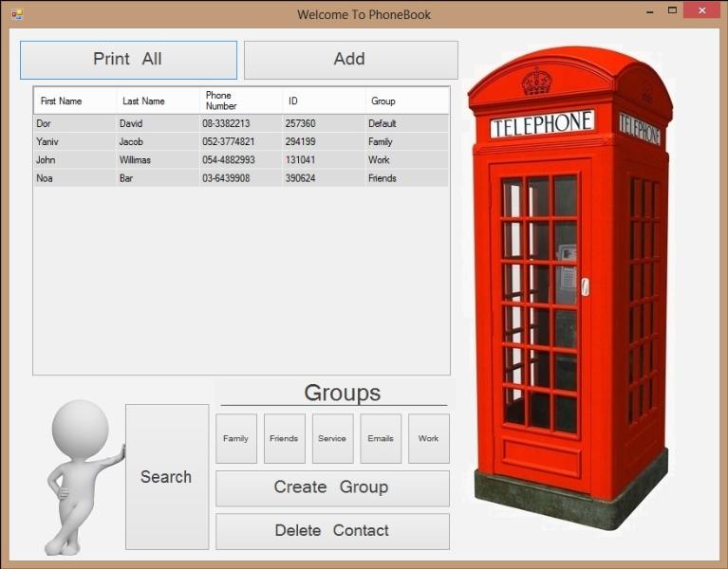Viewport: 728px width, 569px height.
Task: Minimize the PhoneBook window
Action: (650, 11)
